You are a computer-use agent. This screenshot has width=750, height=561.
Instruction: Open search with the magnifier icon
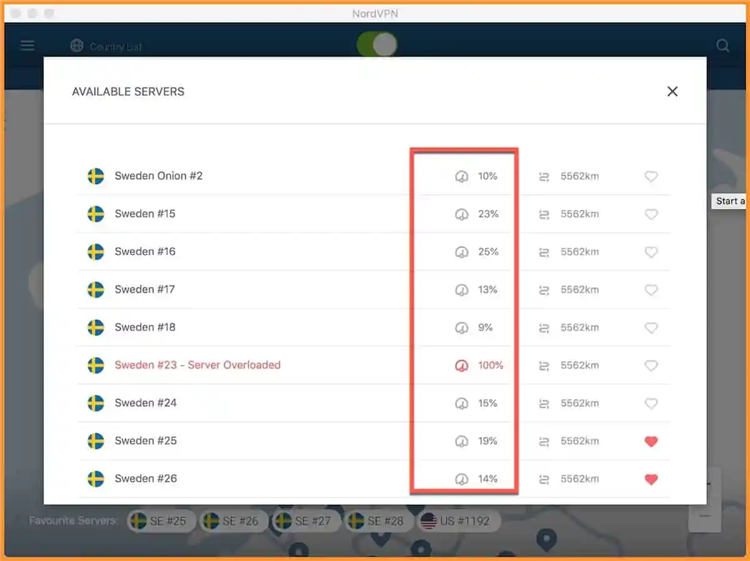(x=723, y=45)
